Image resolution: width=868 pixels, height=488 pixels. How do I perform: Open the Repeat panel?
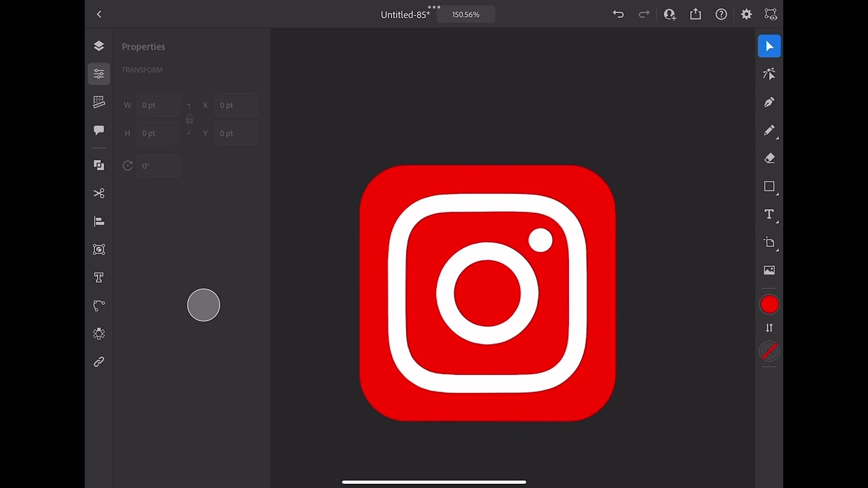click(x=99, y=333)
